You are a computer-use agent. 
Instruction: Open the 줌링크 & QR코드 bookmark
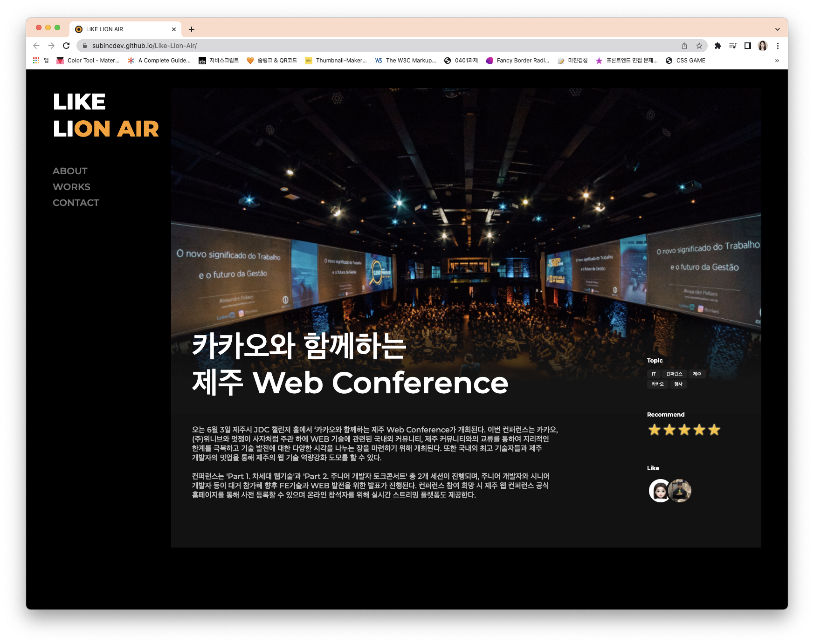(x=272, y=61)
